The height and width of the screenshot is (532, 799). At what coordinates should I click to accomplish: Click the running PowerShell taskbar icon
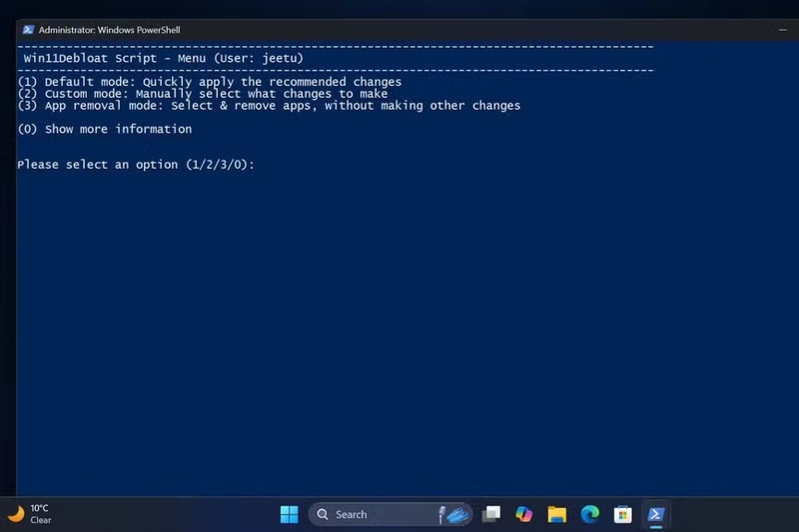pos(656,514)
